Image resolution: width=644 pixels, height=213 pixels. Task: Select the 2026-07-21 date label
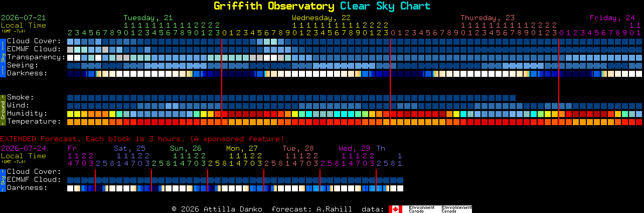click(x=23, y=18)
